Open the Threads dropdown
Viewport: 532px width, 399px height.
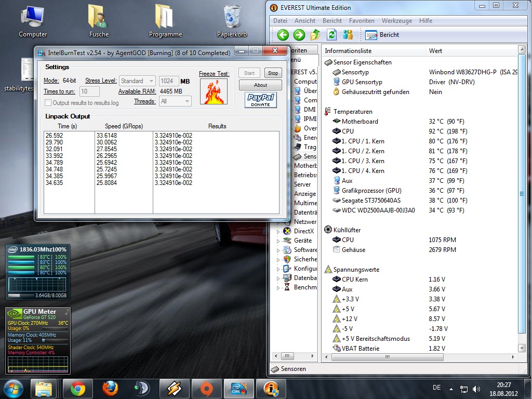click(x=175, y=101)
